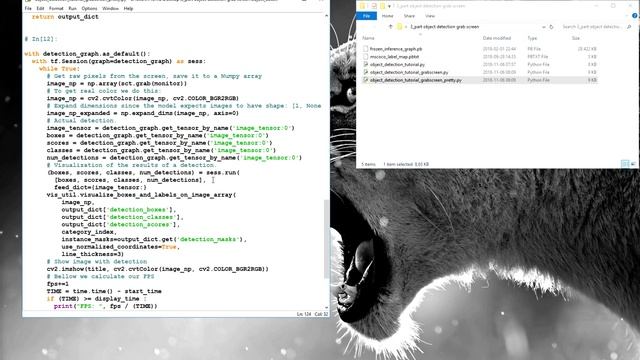
Task: Click the New folder quick access icon
Action: [x=382, y=6]
